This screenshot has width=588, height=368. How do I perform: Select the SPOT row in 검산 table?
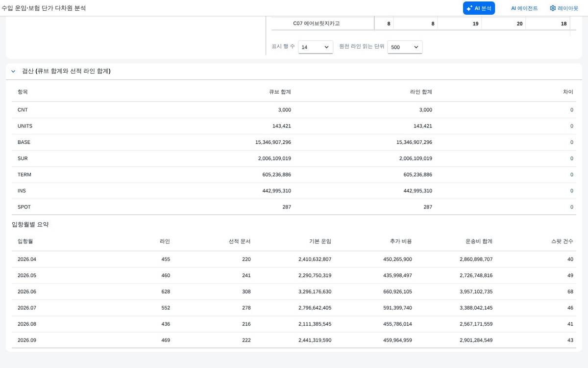[x=294, y=207]
